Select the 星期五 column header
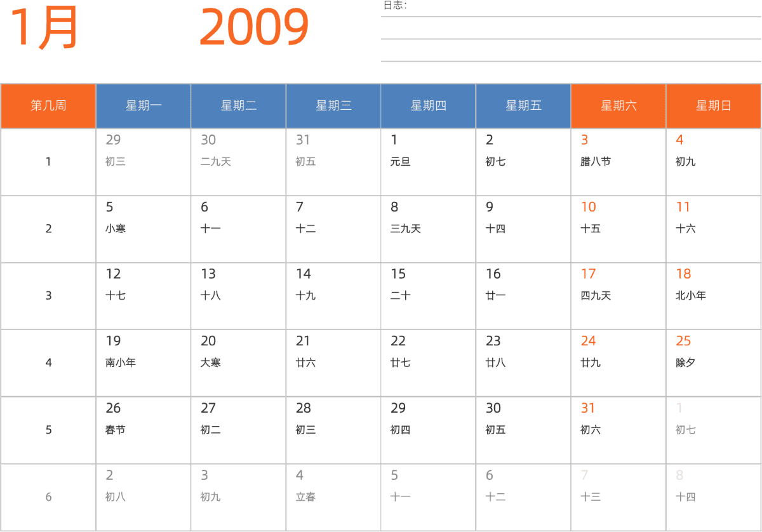 523,106
